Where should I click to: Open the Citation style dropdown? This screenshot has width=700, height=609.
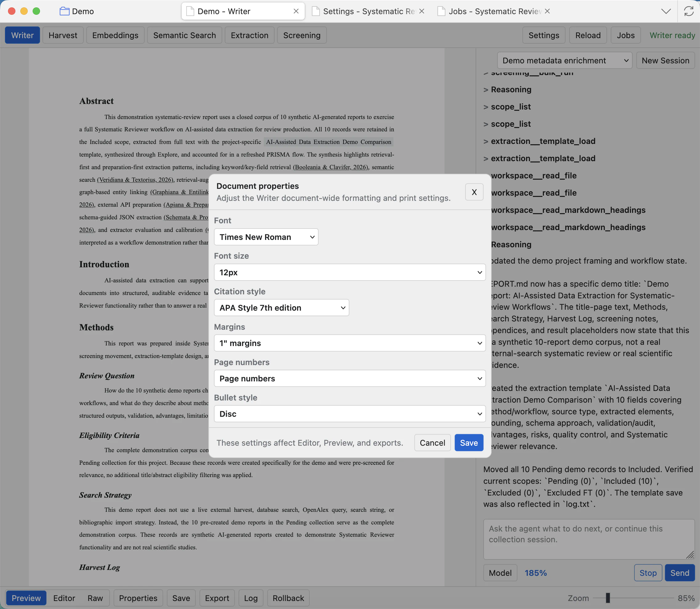281,308
